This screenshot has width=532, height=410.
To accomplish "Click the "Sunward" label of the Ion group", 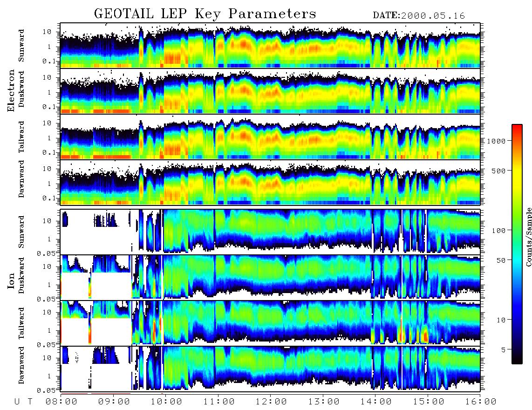I will click(x=21, y=232).
